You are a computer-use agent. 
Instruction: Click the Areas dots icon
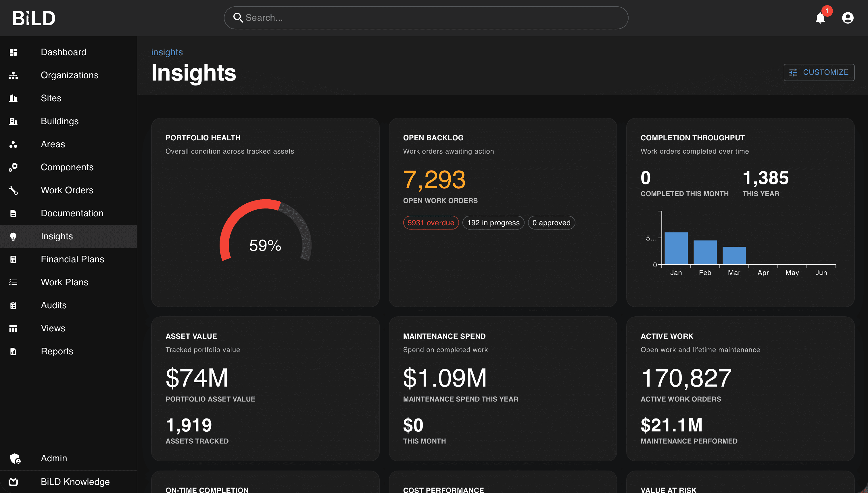pos(13,144)
